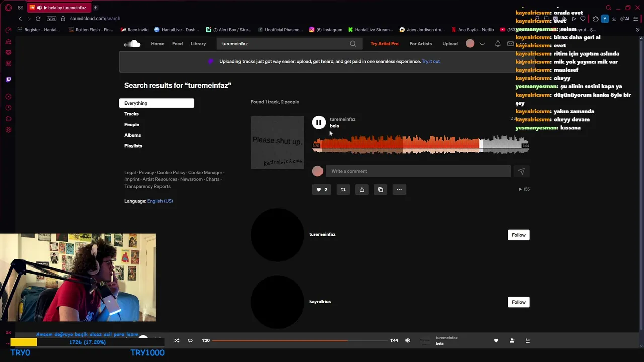The image size is (644, 362).
Task: Click the Upload link
Action: (x=450, y=44)
